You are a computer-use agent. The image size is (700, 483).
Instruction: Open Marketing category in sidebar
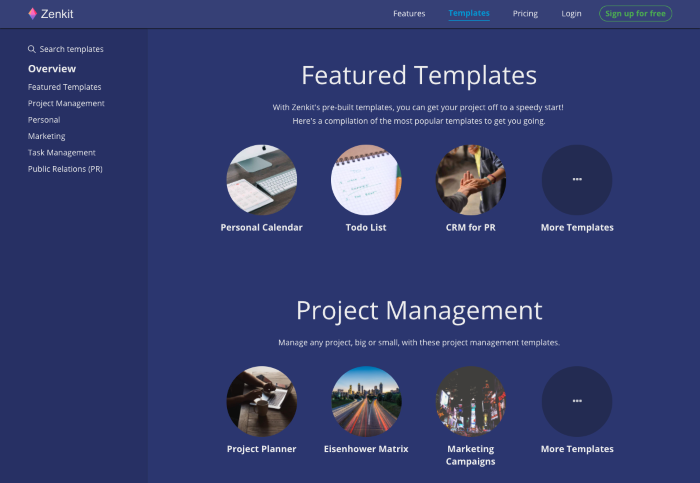[x=46, y=136]
